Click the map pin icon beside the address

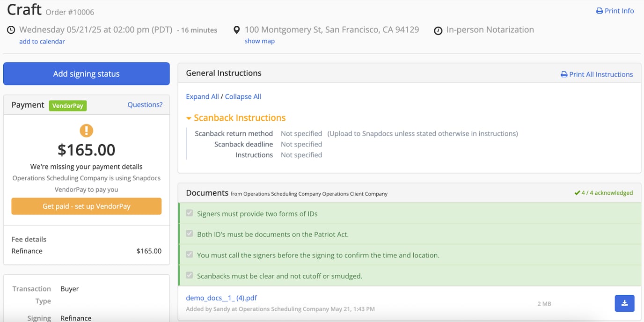click(x=237, y=30)
